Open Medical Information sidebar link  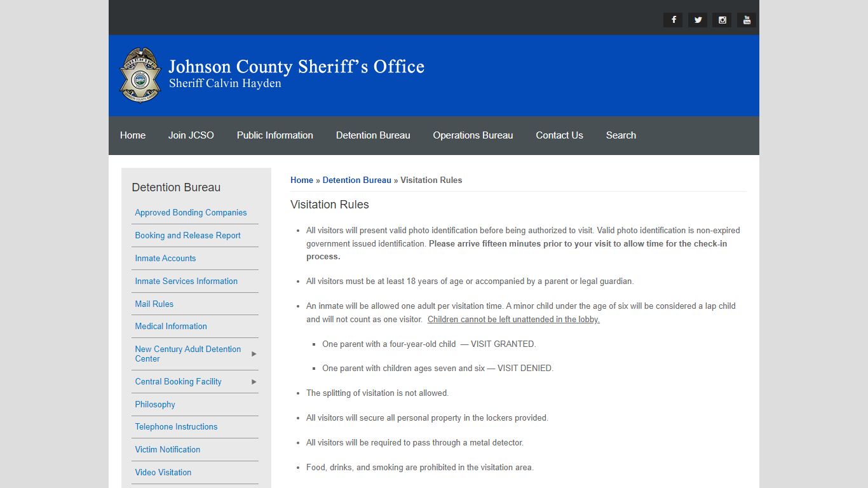171,326
